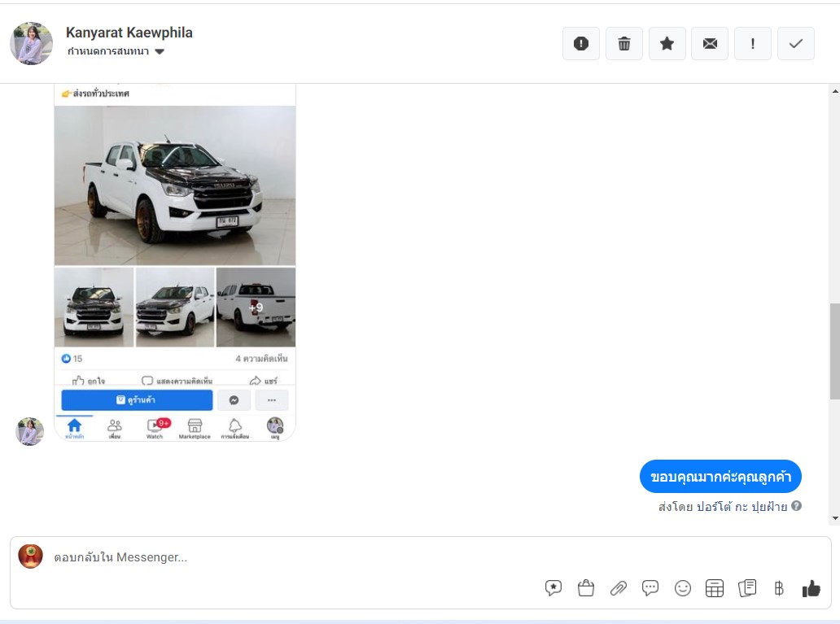Click the scrollbar down arrow
840x624 pixels.
pos(834,518)
